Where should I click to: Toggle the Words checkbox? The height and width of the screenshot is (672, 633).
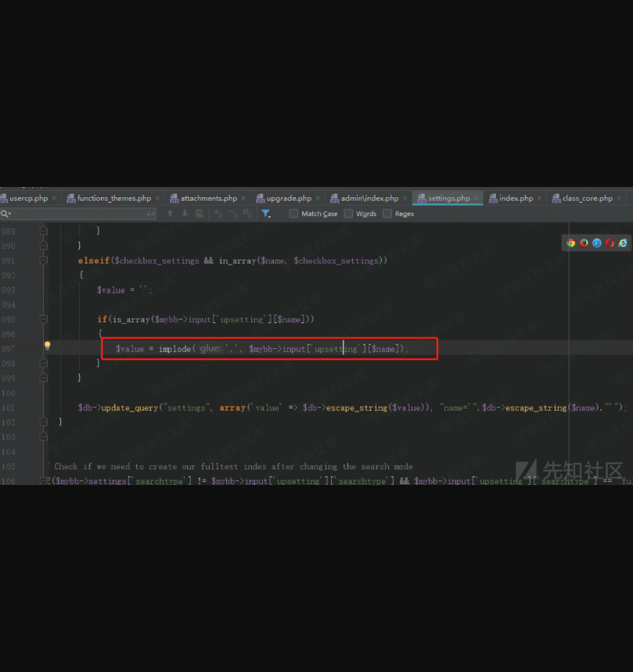(348, 214)
